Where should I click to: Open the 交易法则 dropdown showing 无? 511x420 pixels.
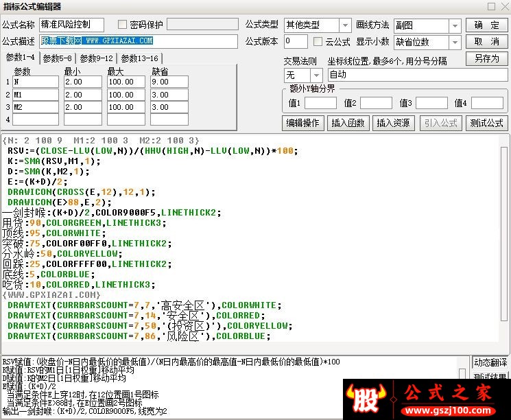point(316,75)
